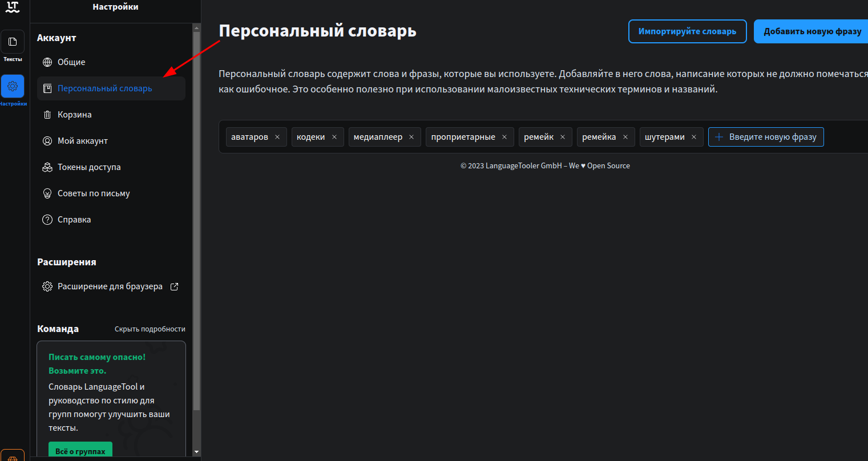
Task: Open the LanguageTool logo home
Action: tap(13, 6)
